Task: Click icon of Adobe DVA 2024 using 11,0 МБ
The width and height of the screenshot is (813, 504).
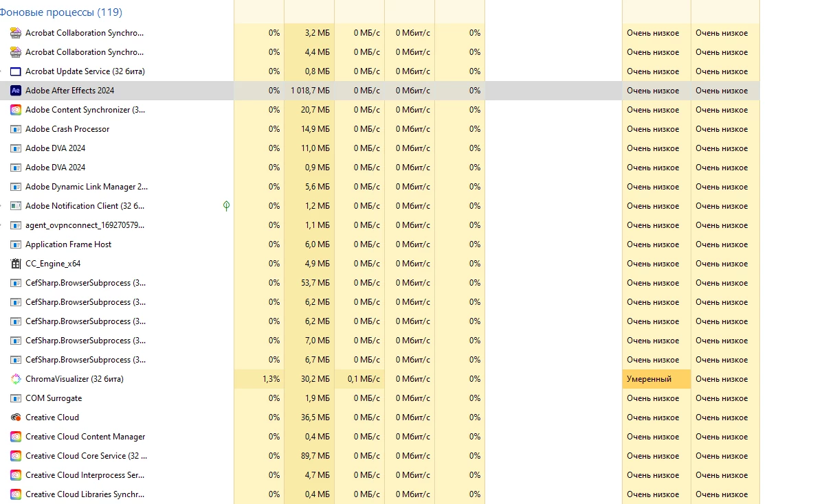Action: (16, 148)
